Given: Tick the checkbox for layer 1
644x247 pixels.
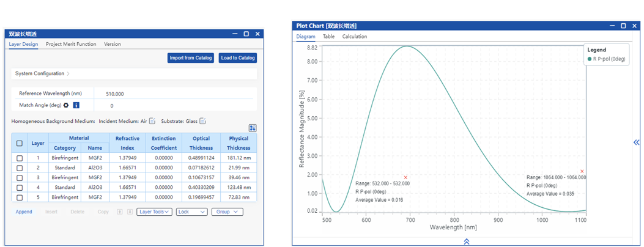Looking at the screenshot, I should click(20, 158).
